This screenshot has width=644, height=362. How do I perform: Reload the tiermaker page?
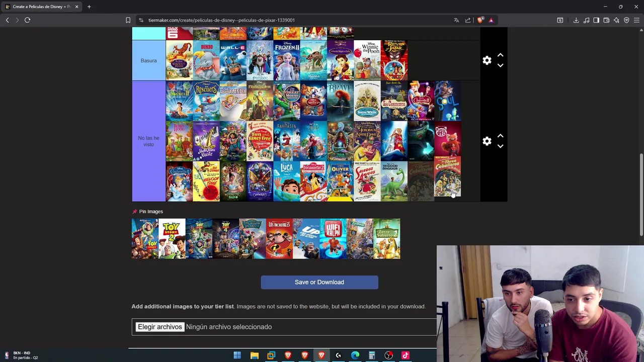tap(27, 20)
